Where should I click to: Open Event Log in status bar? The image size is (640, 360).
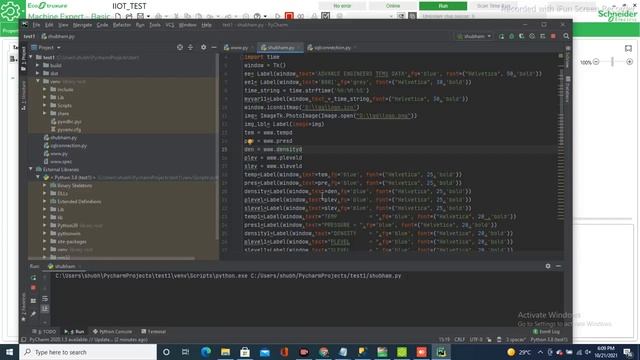click(547, 331)
